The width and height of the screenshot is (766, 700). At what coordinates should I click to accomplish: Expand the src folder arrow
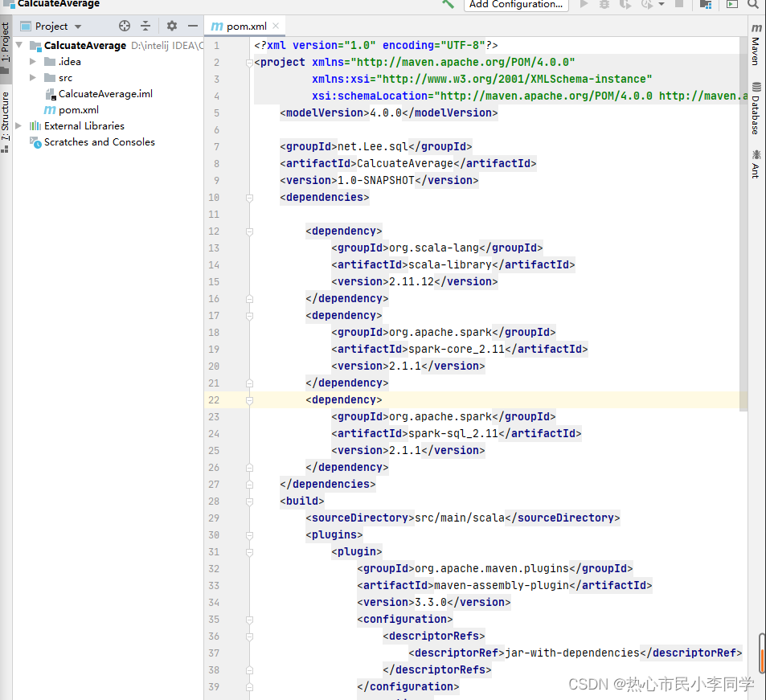pos(33,78)
